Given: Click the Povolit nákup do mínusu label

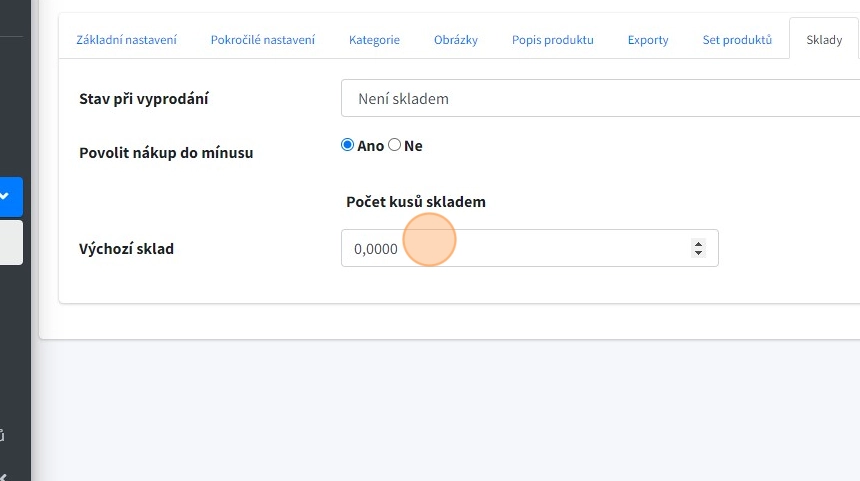Looking at the screenshot, I should tap(166, 153).
